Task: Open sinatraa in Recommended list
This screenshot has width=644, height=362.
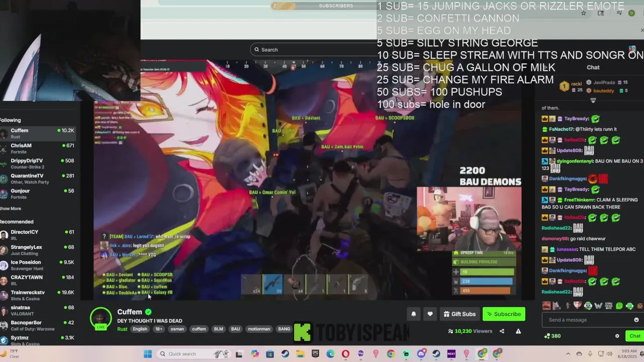Action: pos(38,310)
